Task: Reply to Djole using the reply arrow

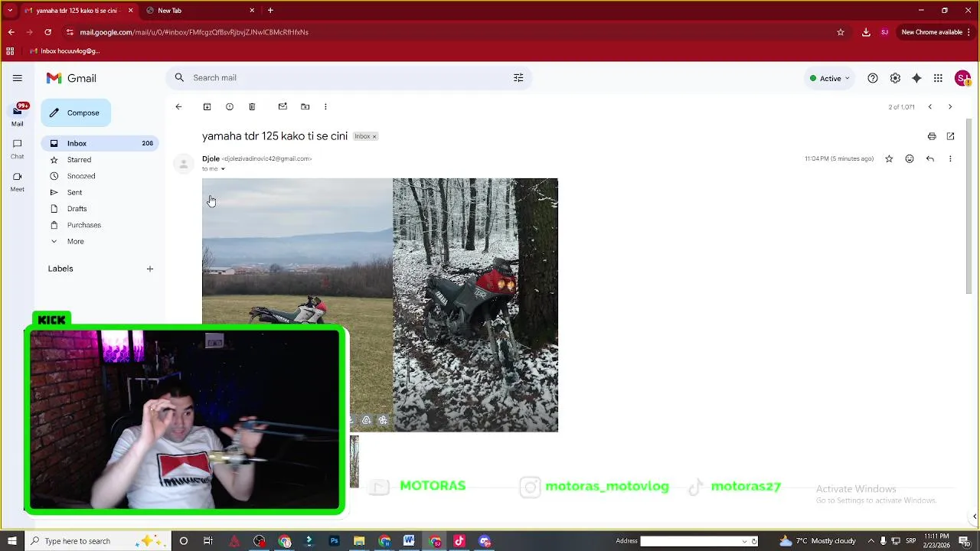Action: click(x=930, y=158)
